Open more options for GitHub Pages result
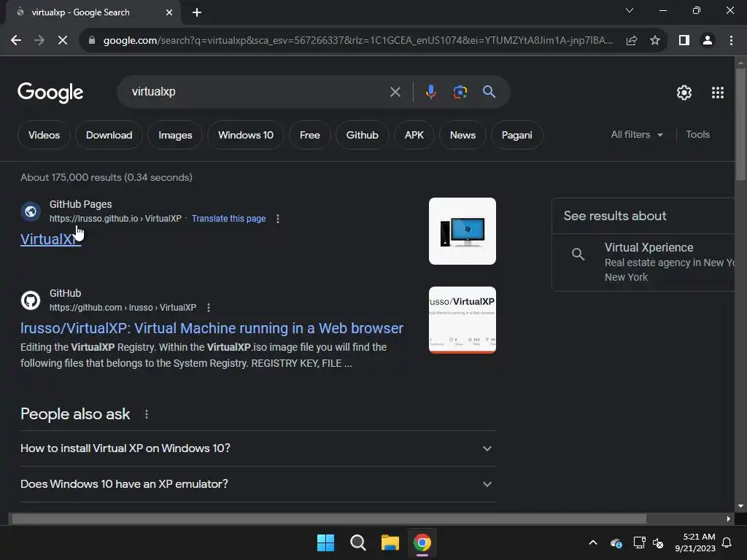The image size is (747, 560). [x=278, y=219]
